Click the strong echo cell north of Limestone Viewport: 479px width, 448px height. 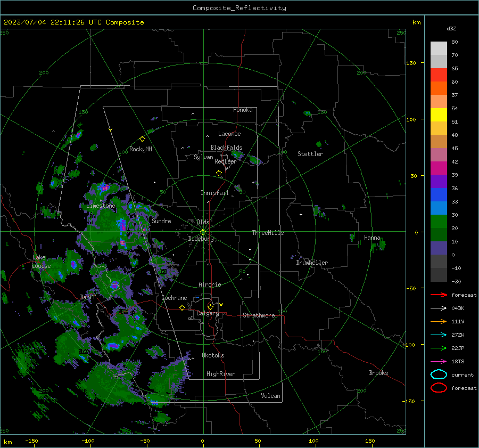(x=104, y=188)
